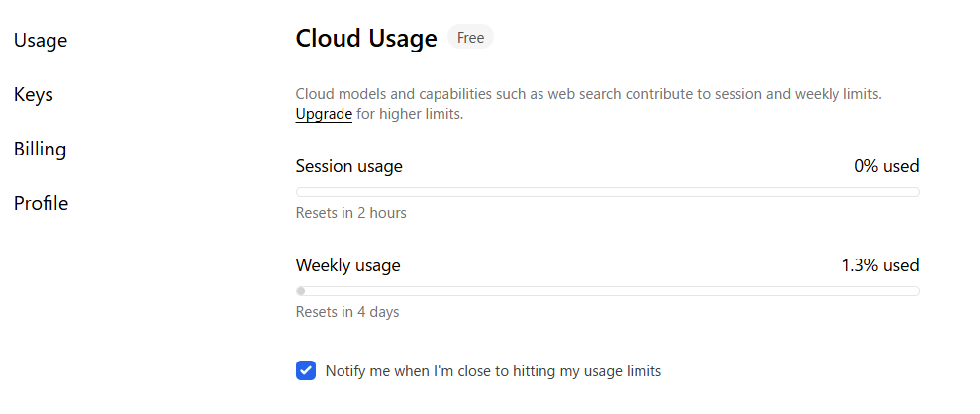Click the cloud models description paragraph

click(588, 95)
